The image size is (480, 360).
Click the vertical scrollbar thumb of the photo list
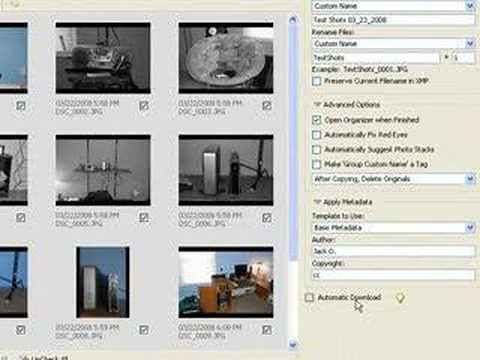[x=293, y=143]
